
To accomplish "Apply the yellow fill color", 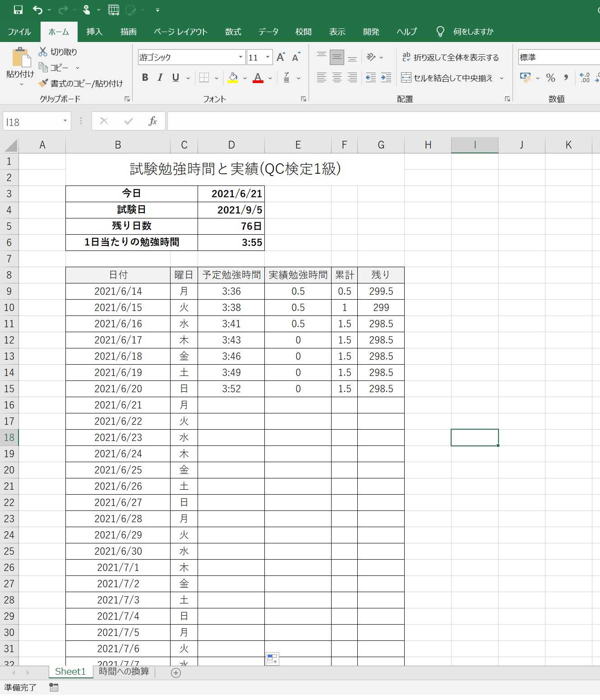I will (x=233, y=78).
